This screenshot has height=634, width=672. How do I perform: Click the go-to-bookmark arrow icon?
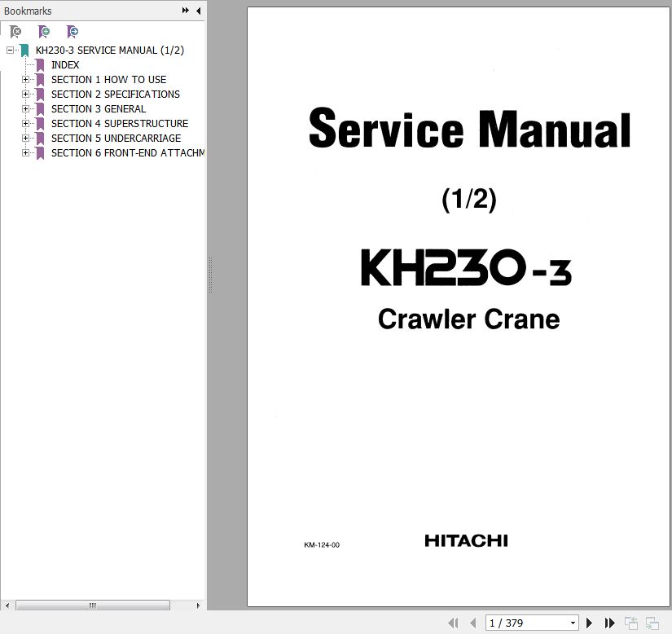(x=72, y=32)
